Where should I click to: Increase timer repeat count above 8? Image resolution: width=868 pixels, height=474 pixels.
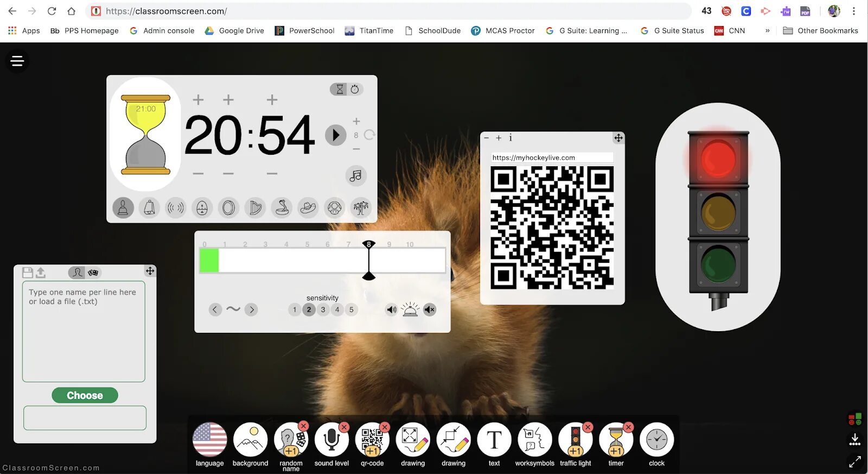356,121
